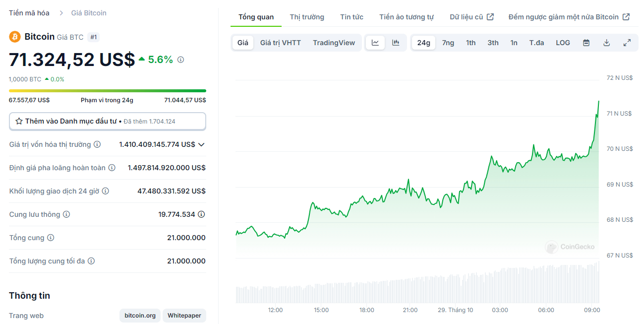Switch chart to Giá trị VHTT
Screen dimensions: 644x324
click(x=281, y=43)
